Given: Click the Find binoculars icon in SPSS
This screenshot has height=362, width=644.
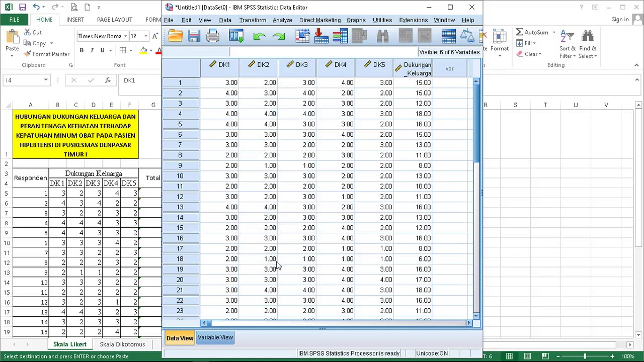Looking at the screenshot, I should (382, 36).
